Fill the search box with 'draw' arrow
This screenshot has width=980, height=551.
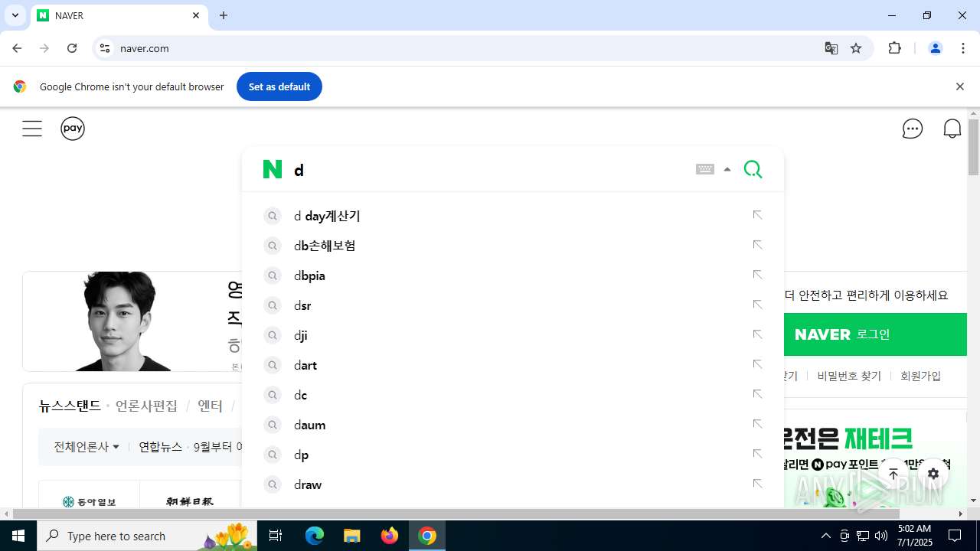757,484
